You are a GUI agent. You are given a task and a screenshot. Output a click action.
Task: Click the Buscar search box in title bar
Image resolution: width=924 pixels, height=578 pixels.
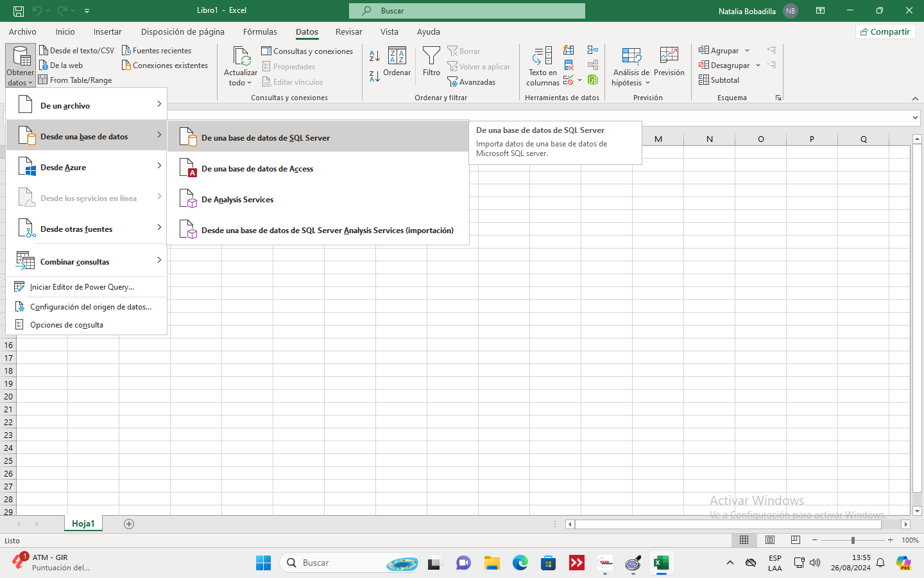[466, 11]
